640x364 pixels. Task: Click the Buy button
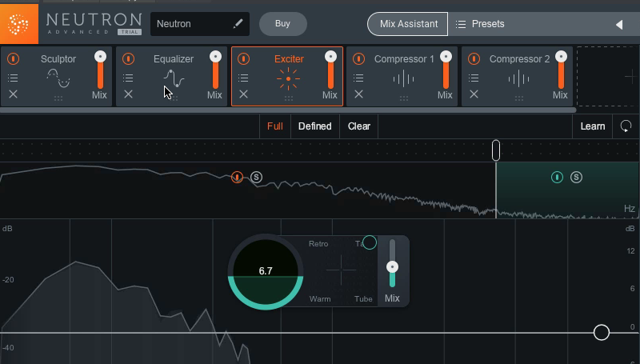[283, 24]
